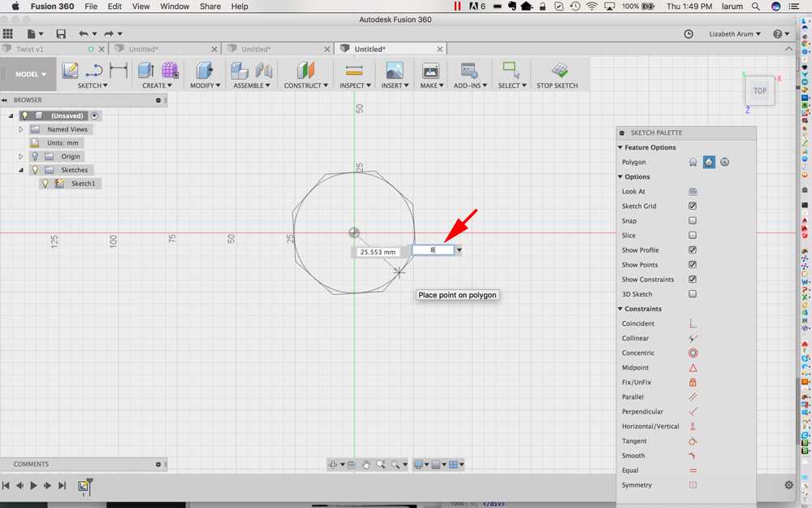Expand the Named Views tree node
The image size is (812, 508).
point(21,129)
